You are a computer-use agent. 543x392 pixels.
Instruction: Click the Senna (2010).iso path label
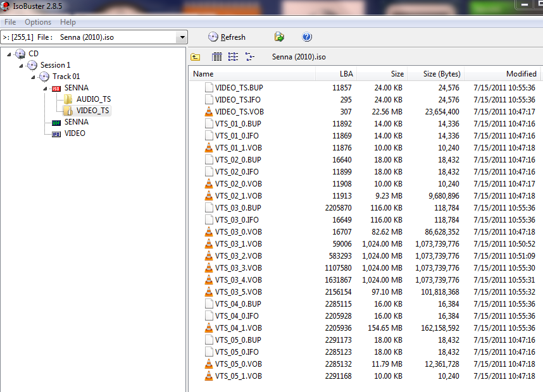(x=299, y=57)
